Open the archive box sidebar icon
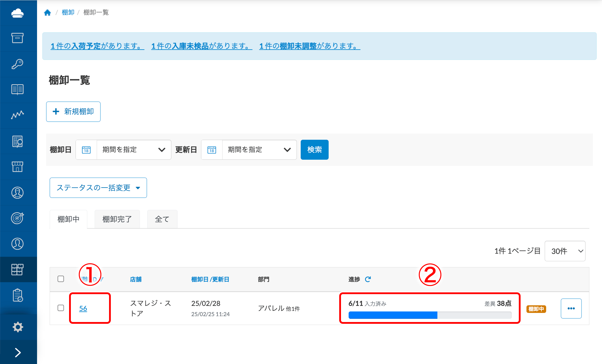Screen dimensions: 602x364 click(18, 38)
